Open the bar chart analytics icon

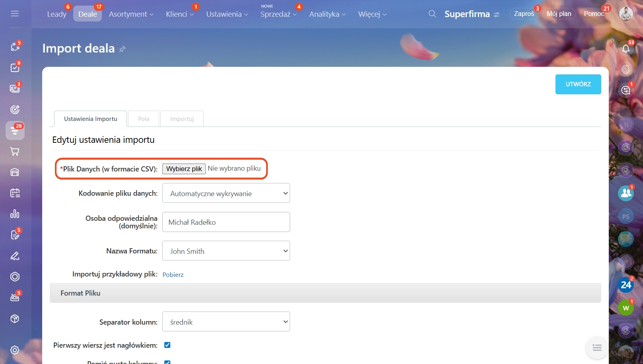point(15,214)
